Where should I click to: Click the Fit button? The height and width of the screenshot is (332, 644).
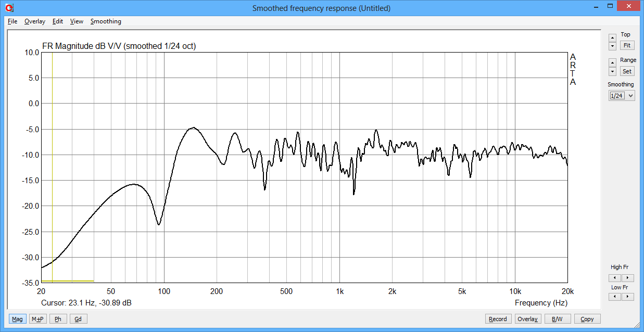click(x=627, y=46)
